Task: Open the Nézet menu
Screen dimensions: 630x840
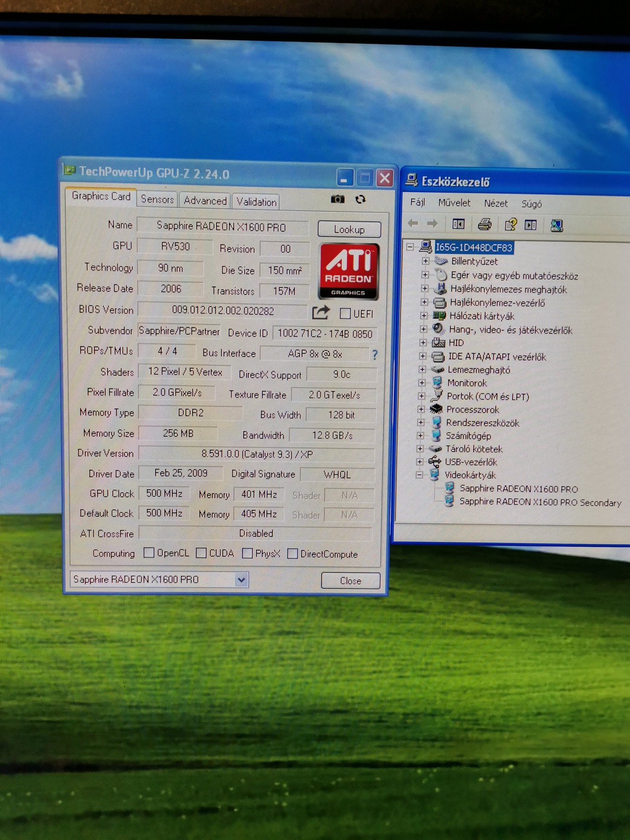Action: (x=496, y=203)
